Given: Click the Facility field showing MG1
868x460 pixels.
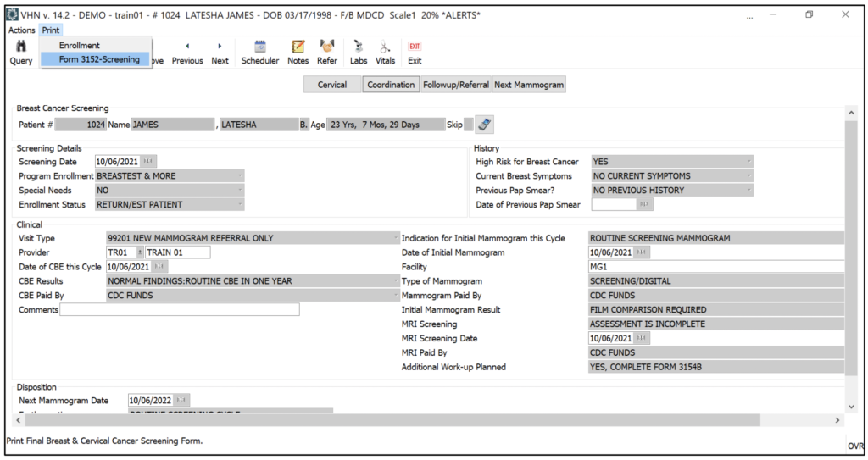Looking at the screenshot, I should [x=716, y=267].
